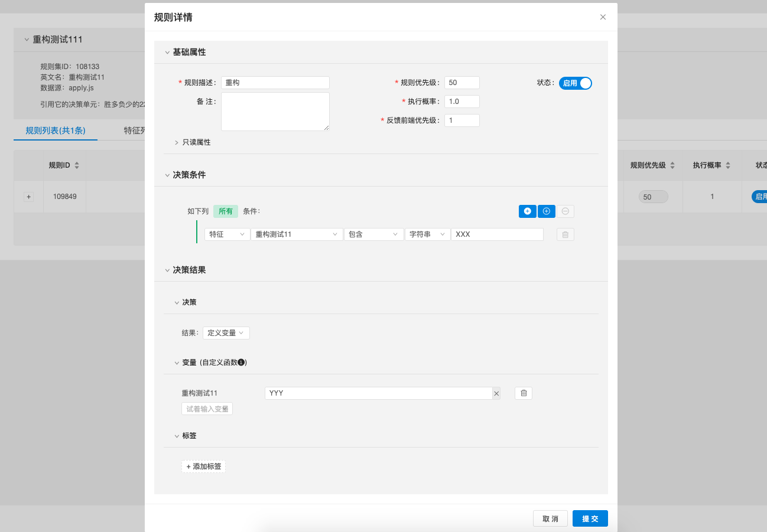Open the 包含 operator dropdown
This screenshot has height=532, width=767.
point(373,234)
